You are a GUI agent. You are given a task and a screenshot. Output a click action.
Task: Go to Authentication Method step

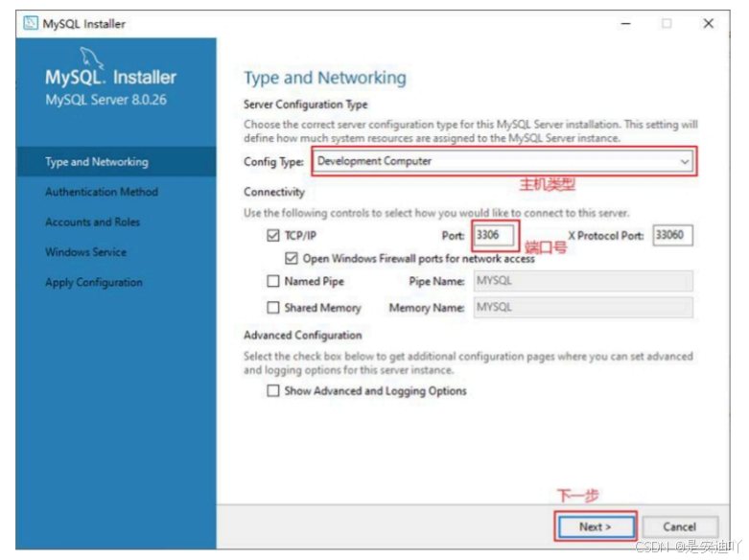click(102, 192)
